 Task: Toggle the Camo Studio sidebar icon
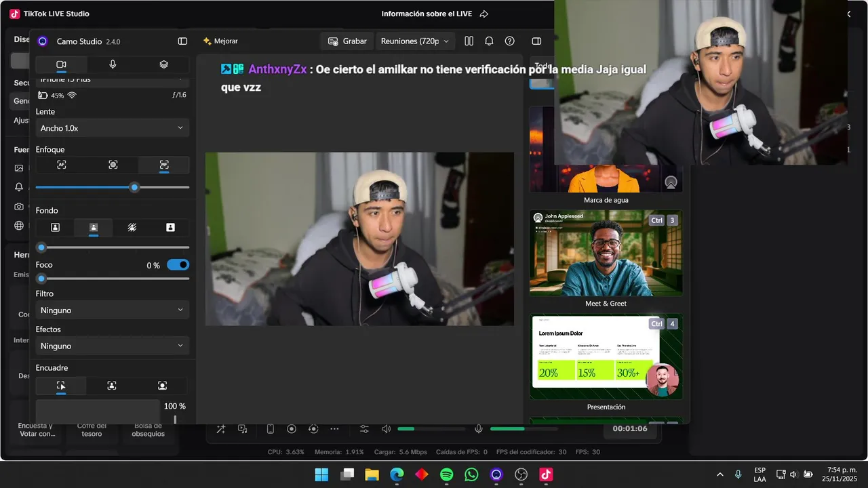(182, 41)
